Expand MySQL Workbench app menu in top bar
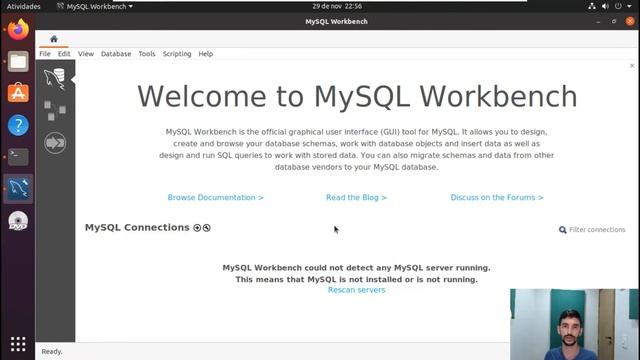This screenshot has width=640, height=360. [x=95, y=6]
